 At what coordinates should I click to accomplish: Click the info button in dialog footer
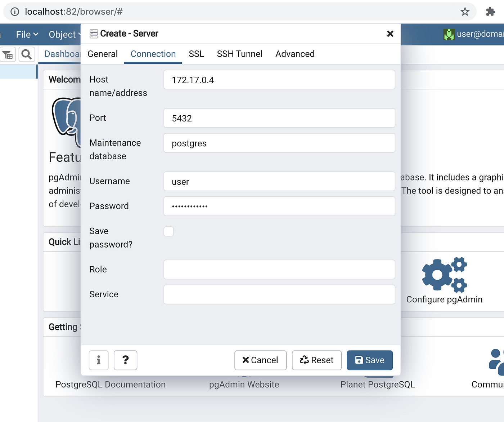pyautogui.click(x=99, y=360)
